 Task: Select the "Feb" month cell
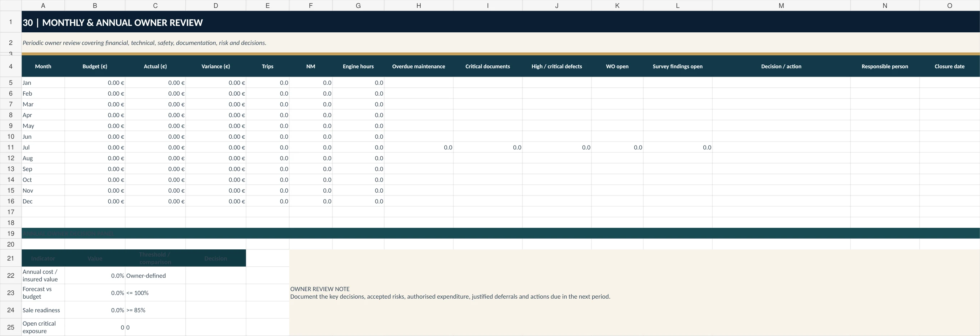point(43,93)
